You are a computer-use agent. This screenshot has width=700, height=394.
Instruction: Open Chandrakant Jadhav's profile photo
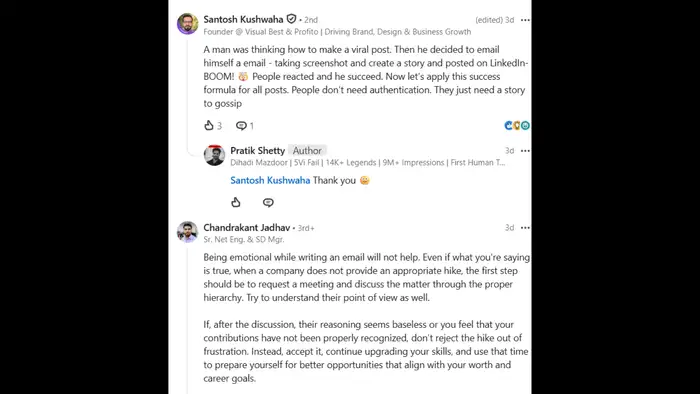click(x=188, y=232)
